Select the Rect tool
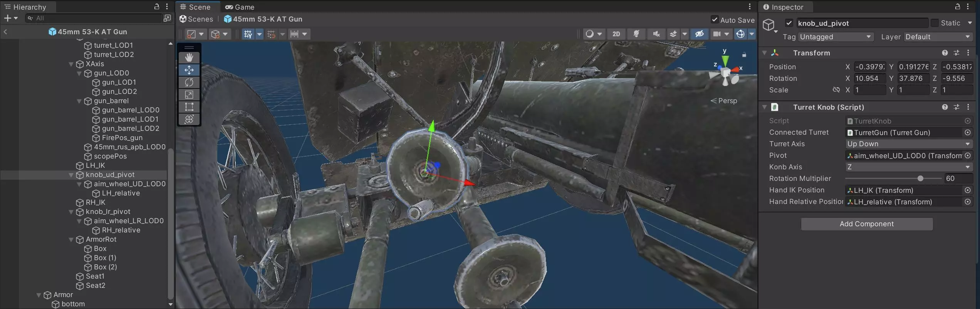The width and height of the screenshot is (980, 309). coord(189,107)
